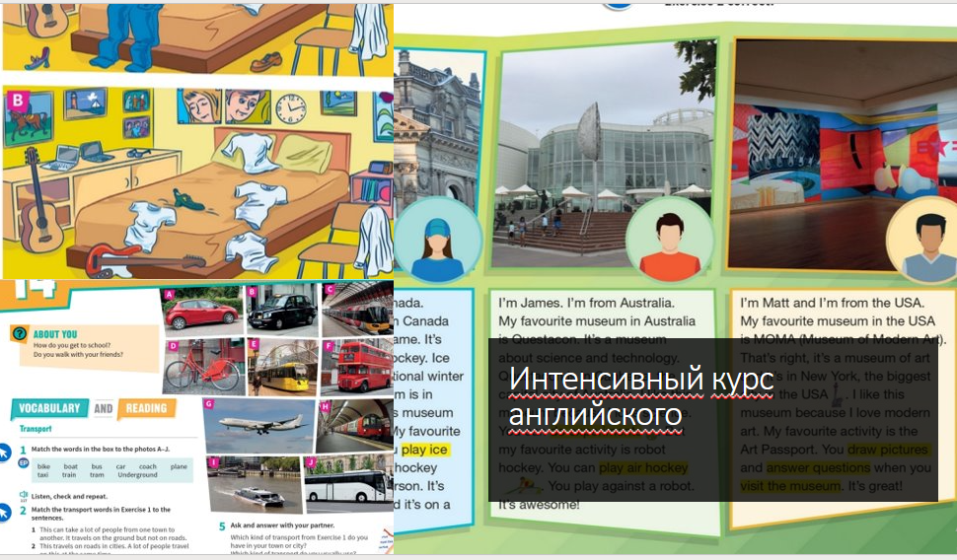
Task: Click James's avatar in the orange shirt
Action: [670, 241]
